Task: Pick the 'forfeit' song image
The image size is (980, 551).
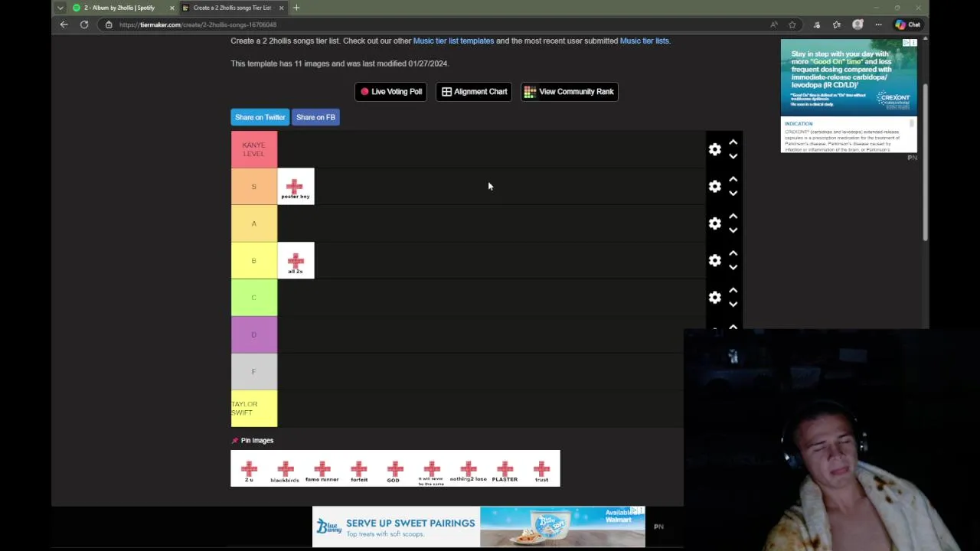Action: coord(358,468)
